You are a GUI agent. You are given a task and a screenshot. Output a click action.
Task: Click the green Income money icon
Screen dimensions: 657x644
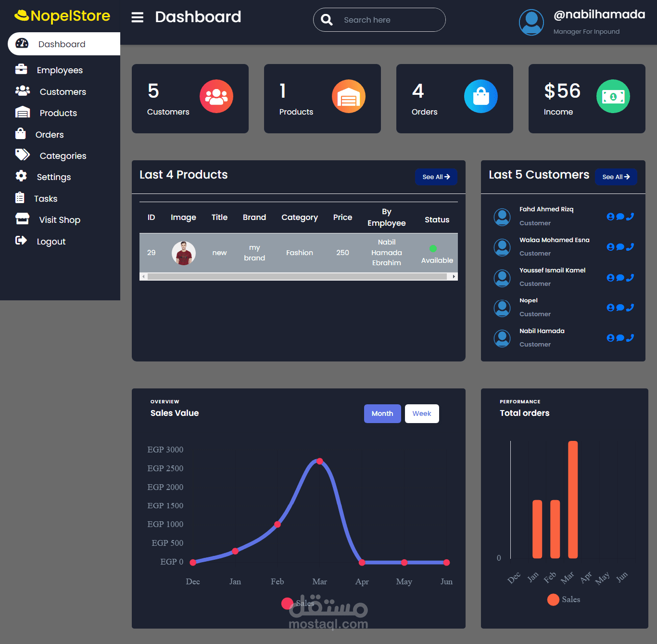coord(613,96)
